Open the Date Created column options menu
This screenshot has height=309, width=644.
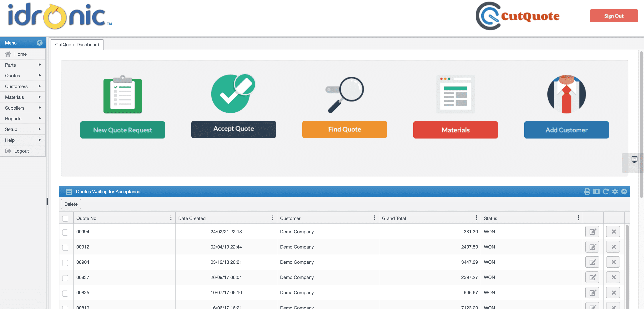point(273,218)
